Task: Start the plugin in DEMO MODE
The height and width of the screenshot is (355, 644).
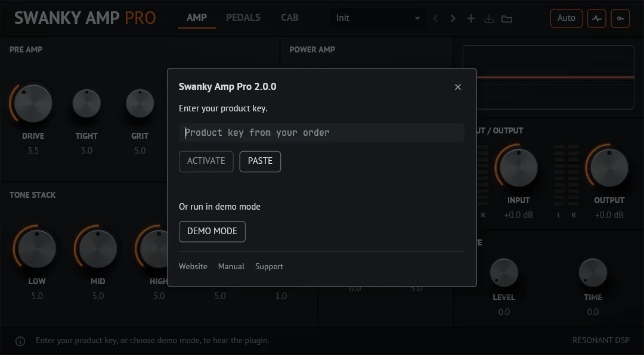Action: (212, 232)
